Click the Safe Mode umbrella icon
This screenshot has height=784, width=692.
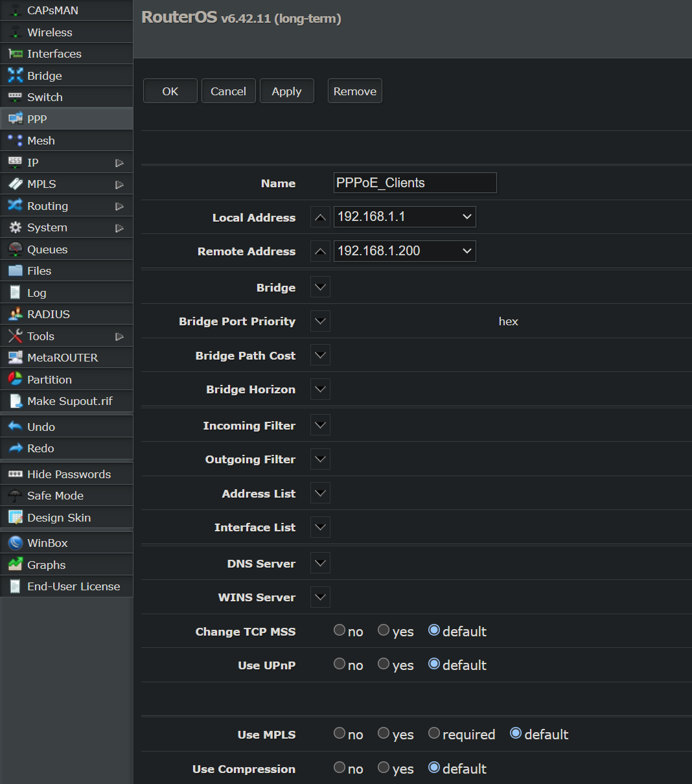pyautogui.click(x=16, y=496)
